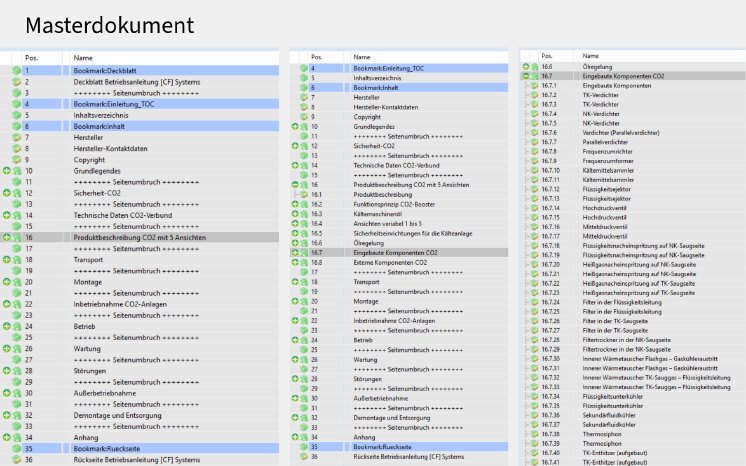Screen dimensions: 746x466
Task: Click the icon next to 16.5 Sicherheitseinrichtungen für die Kälteanlage
Action: [304, 233]
